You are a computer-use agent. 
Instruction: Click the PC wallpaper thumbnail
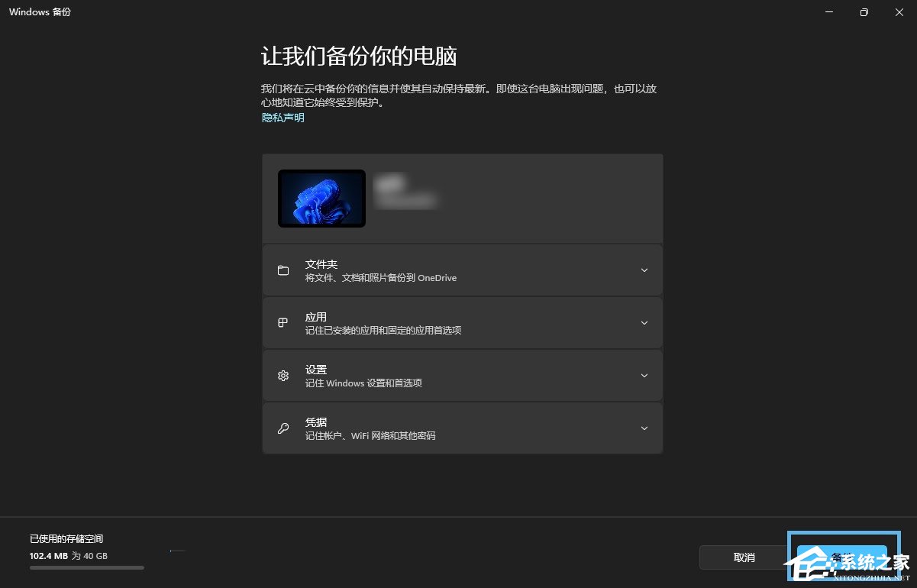(321, 199)
